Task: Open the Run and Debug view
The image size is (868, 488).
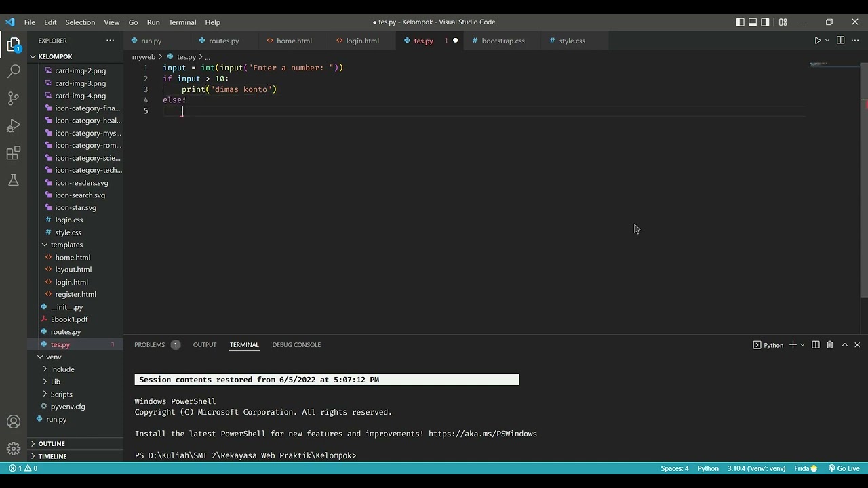Action: [14, 125]
